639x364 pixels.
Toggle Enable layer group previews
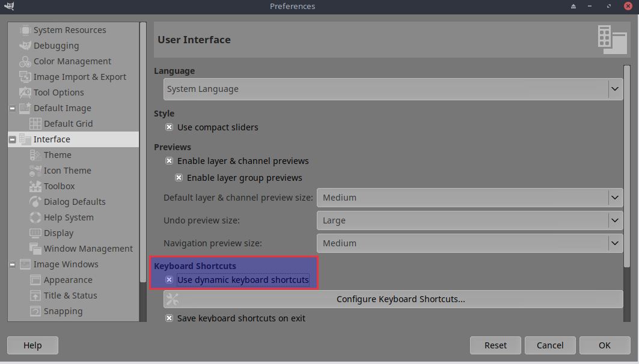tap(179, 178)
